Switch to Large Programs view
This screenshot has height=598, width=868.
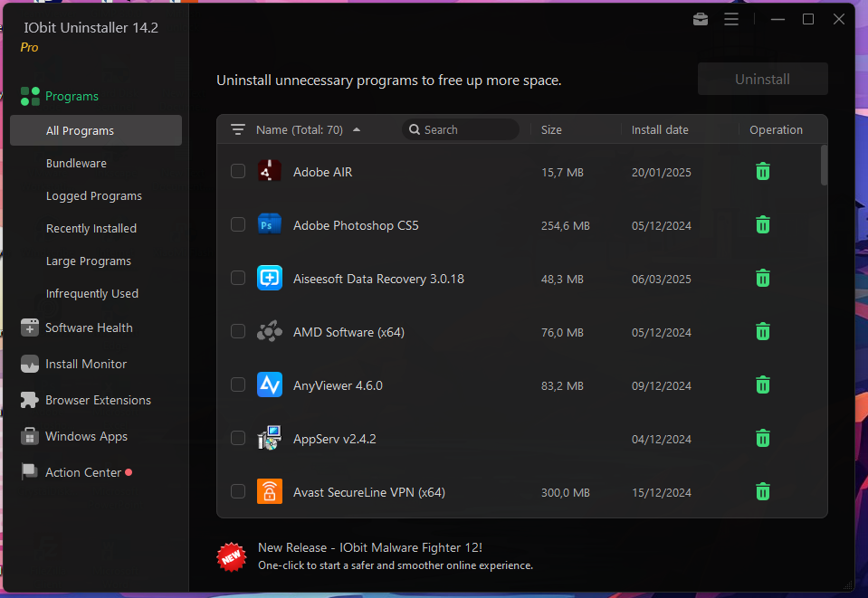pyautogui.click(x=89, y=261)
